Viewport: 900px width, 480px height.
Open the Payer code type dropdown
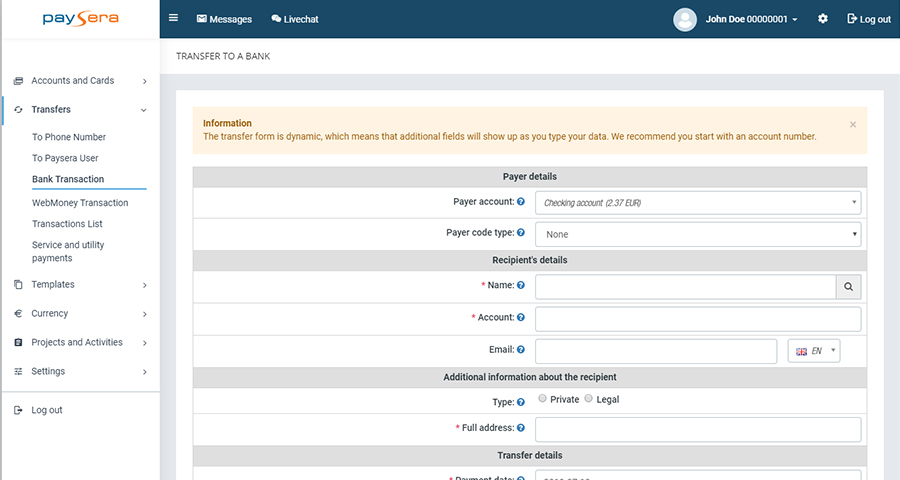[x=698, y=234]
